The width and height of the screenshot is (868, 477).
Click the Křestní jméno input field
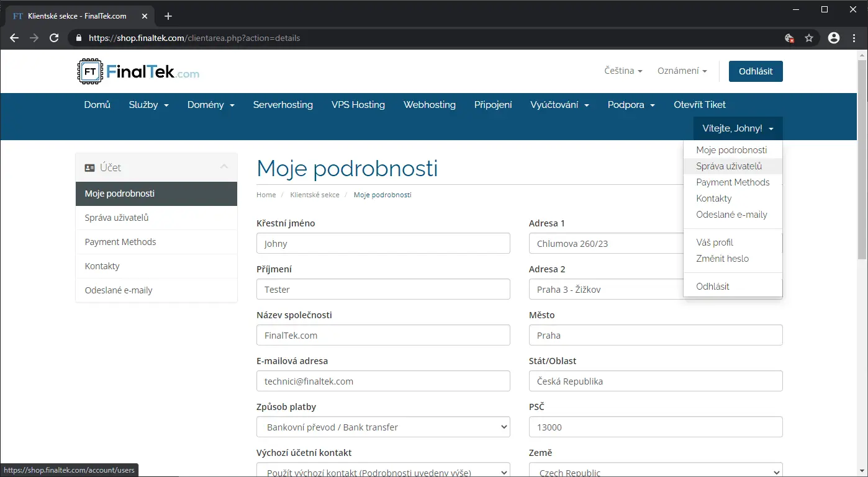coord(383,244)
